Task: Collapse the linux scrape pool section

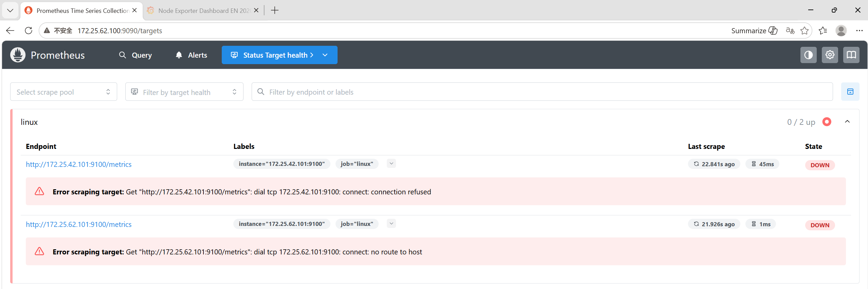Action: pos(847,122)
